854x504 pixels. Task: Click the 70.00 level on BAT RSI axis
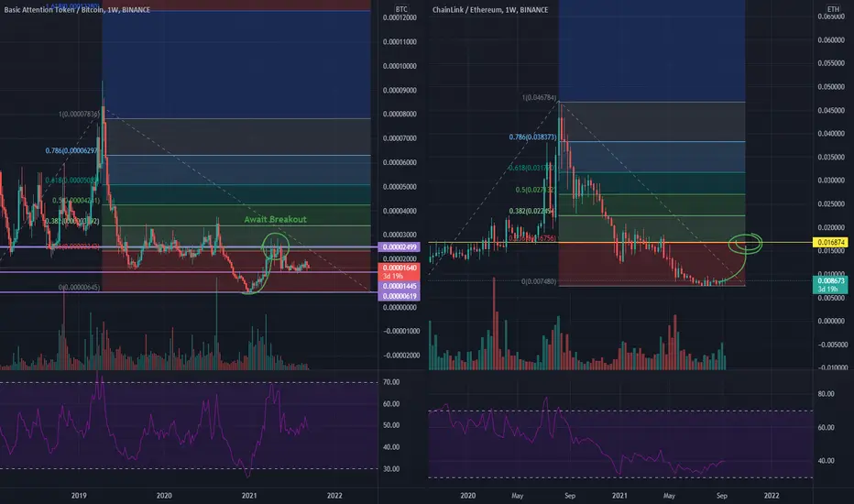(x=391, y=382)
